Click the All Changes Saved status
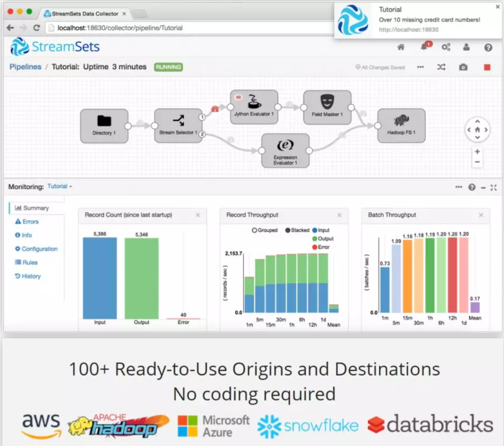This screenshot has width=504, height=446. coord(380,67)
